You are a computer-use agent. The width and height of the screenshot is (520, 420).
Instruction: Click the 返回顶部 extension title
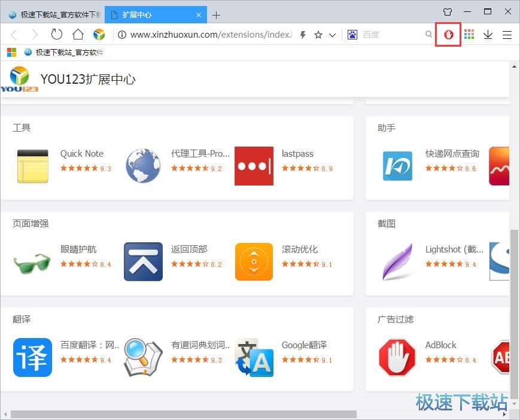[x=189, y=249]
